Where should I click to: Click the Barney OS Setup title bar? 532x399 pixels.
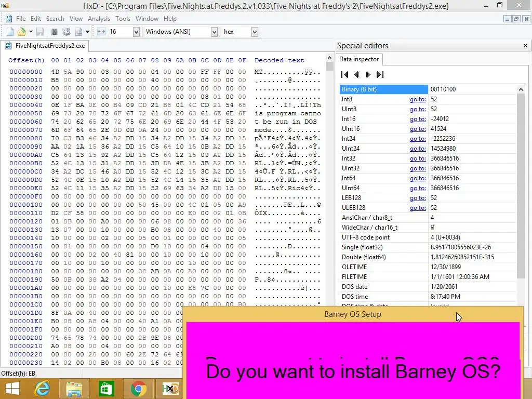click(353, 314)
